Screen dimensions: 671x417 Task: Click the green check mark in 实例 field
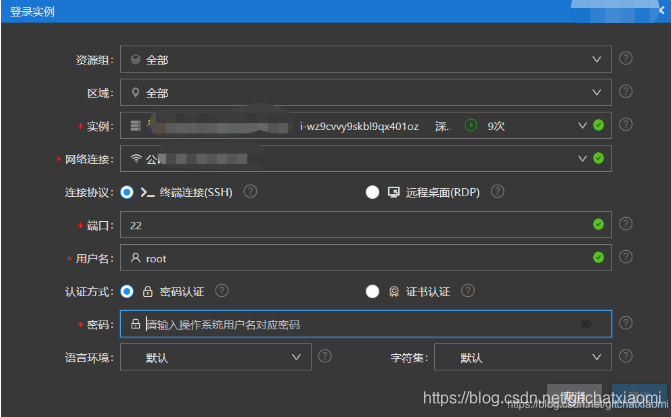pyautogui.click(x=599, y=125)
